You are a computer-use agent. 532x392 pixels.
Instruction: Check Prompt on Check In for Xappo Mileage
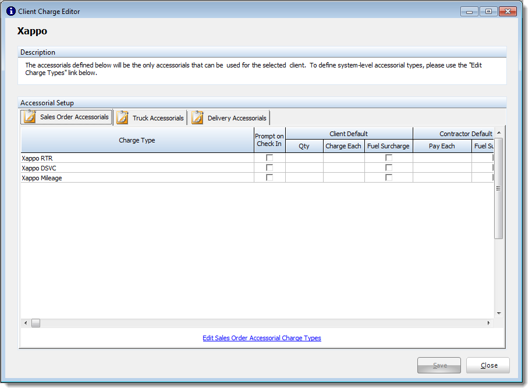[269, 177]
